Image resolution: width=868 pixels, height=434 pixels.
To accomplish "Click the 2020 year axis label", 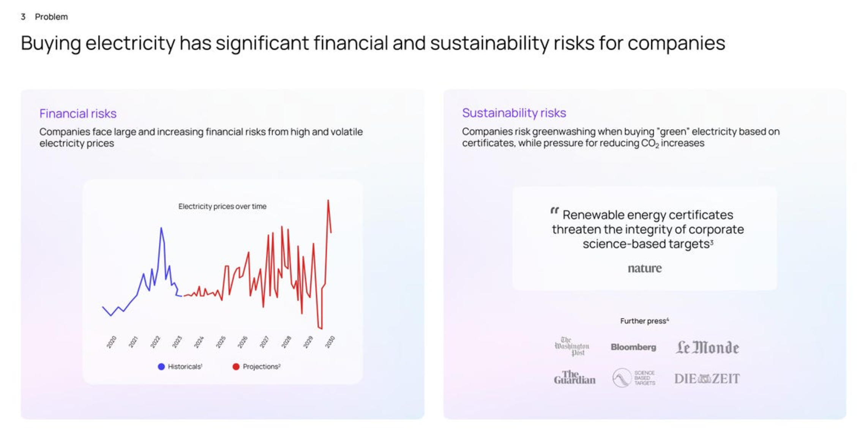I will coord(111,342).
